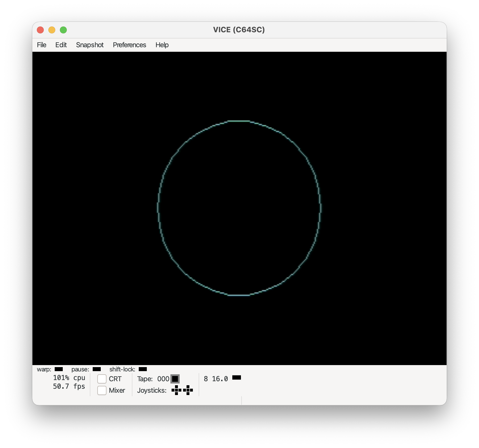Screen dimensions: 479x448
Task: Click the cpu and fps speed readout
Action: [x=69, y=382]
